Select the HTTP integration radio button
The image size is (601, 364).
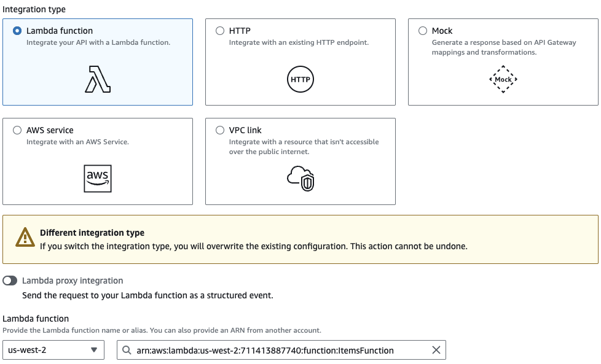pyautogui.click(x=220, y=31)
